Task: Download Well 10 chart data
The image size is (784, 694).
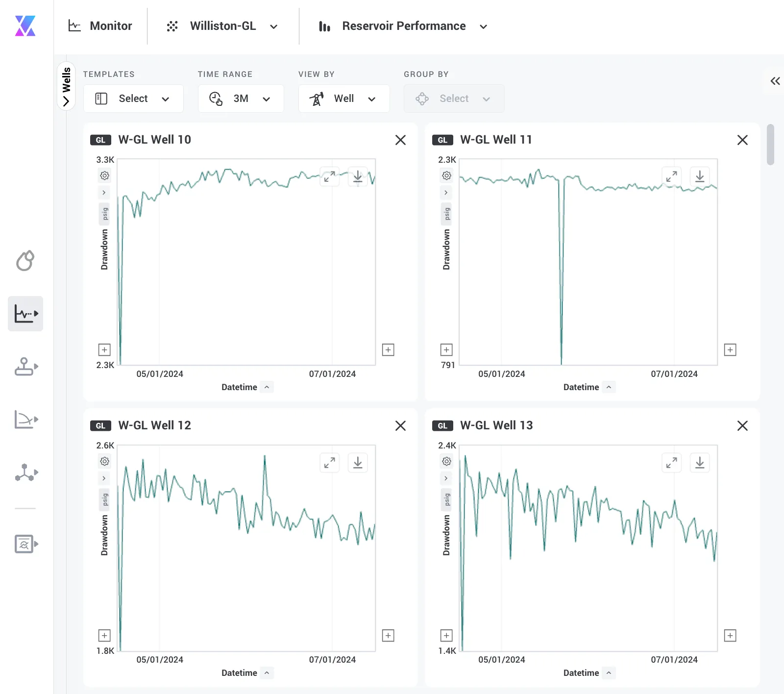Action: (358, 176)
